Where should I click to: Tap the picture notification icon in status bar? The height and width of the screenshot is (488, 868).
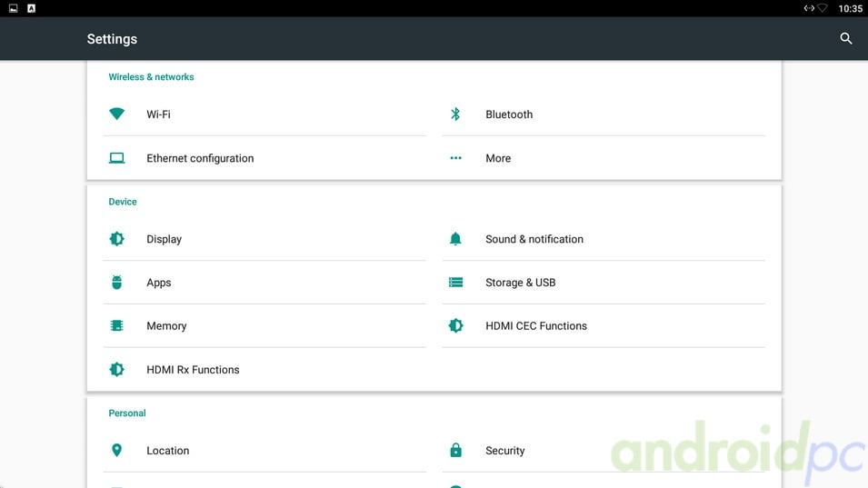coord(14,8)
